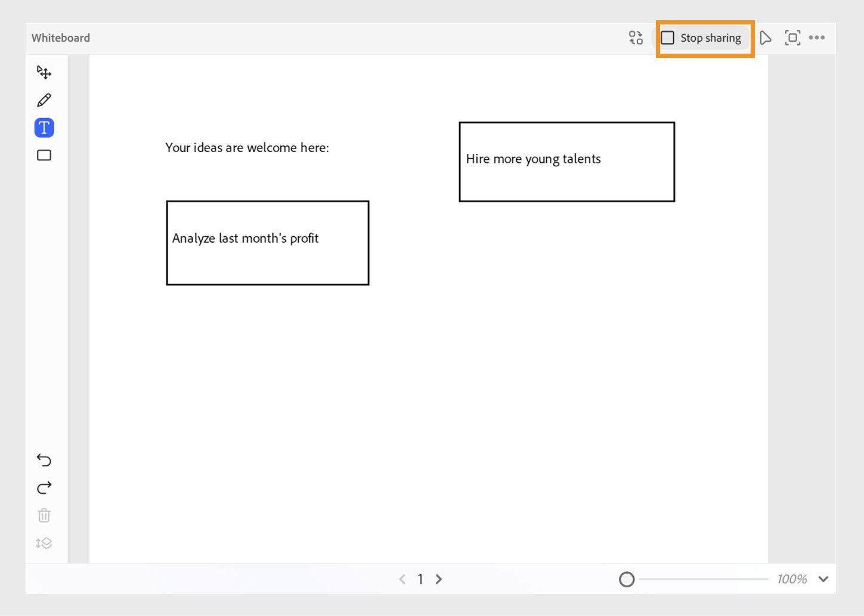Viewport: 864px width, 616px height.
Task: Go to the previous whiteboard page
Action: coord(402,579)
